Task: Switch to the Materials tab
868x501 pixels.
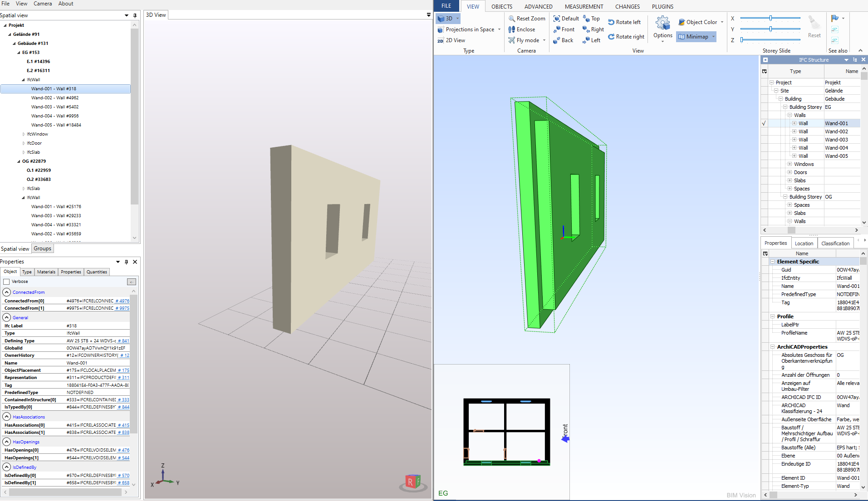Action: tap(46, 272)
